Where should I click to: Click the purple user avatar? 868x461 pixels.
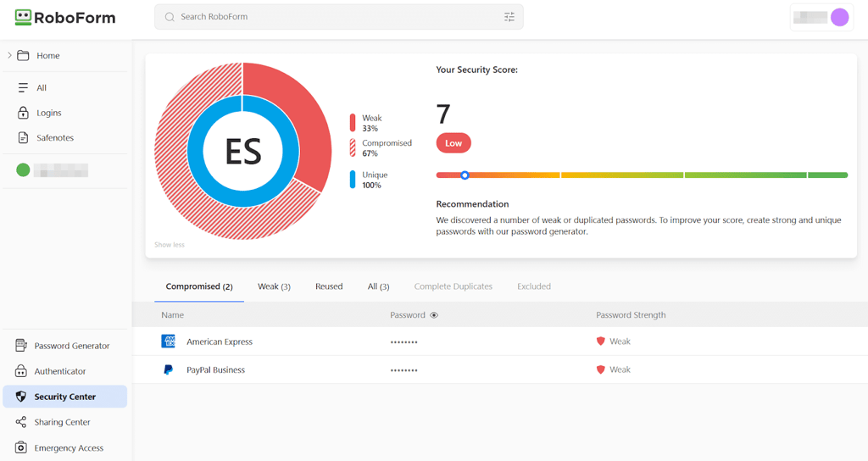point(840,17)
